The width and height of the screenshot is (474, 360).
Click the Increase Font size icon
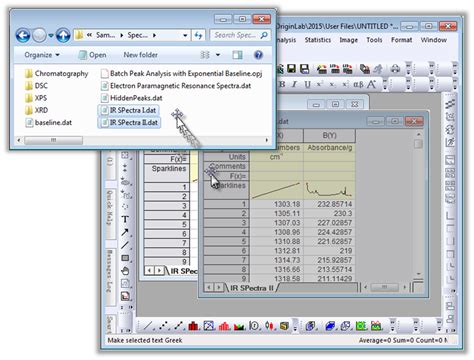coord(372,84)
